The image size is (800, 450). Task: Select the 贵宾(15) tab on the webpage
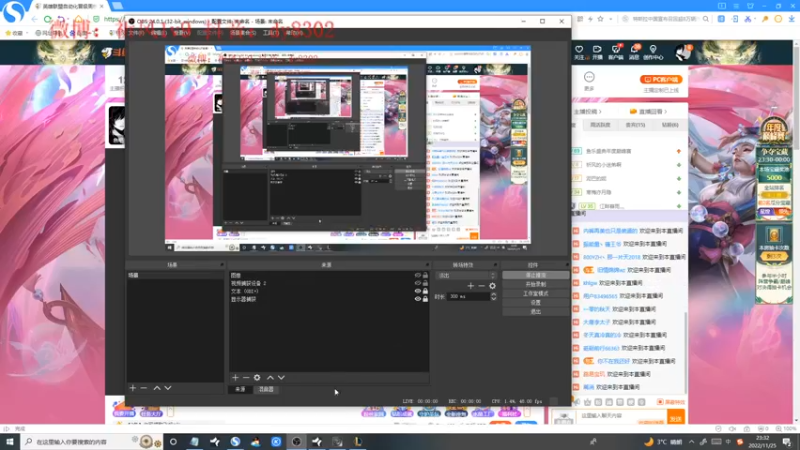point(635,125)
